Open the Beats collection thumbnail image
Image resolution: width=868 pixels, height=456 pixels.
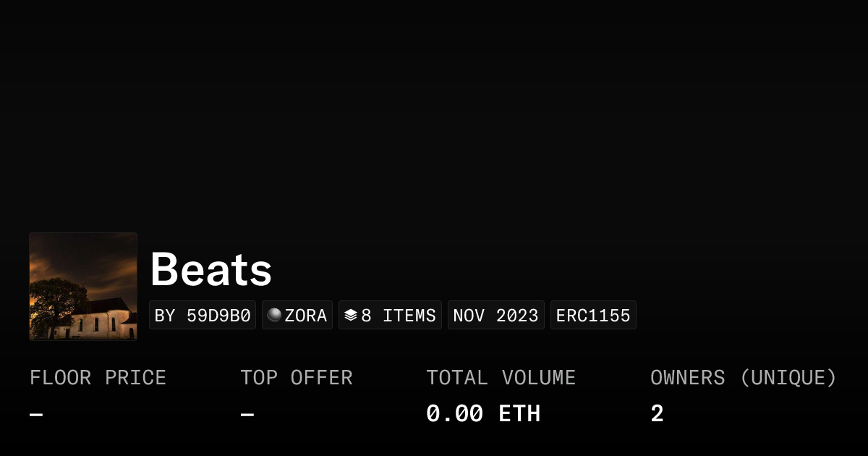click(83, 287)
